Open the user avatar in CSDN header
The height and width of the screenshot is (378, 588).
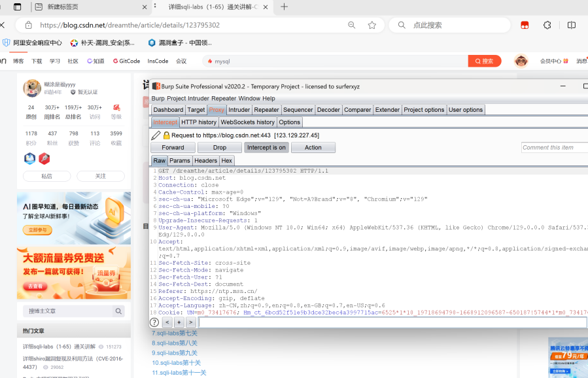point(521,61)
